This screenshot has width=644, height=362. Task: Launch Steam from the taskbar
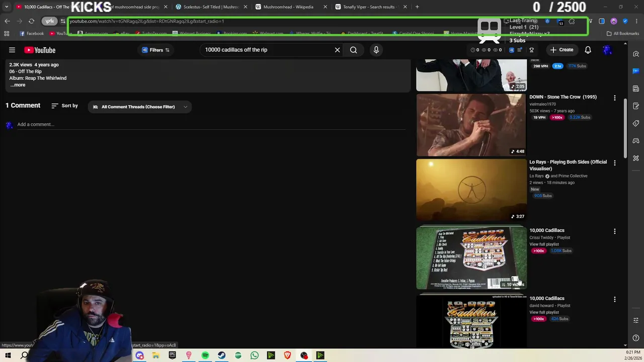pos(221,355)
